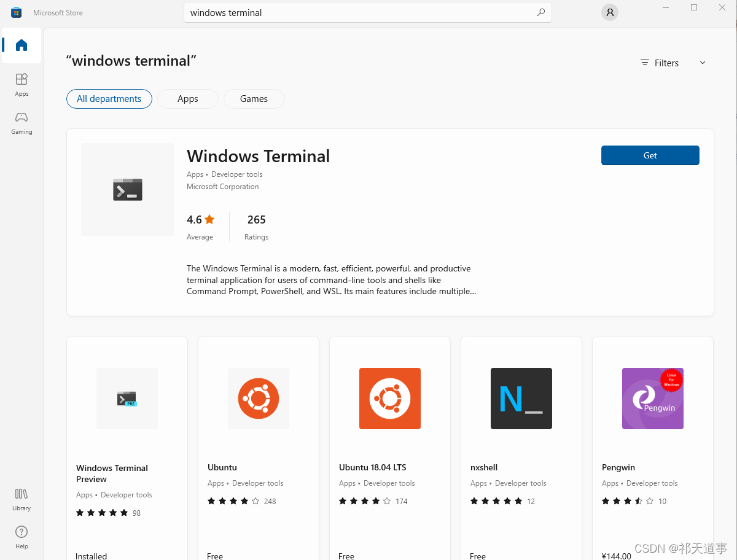This screenshot has width=737, height=560.
Task: Click the search box with 'windows terminal'
Action: click(x=368, y=12)
